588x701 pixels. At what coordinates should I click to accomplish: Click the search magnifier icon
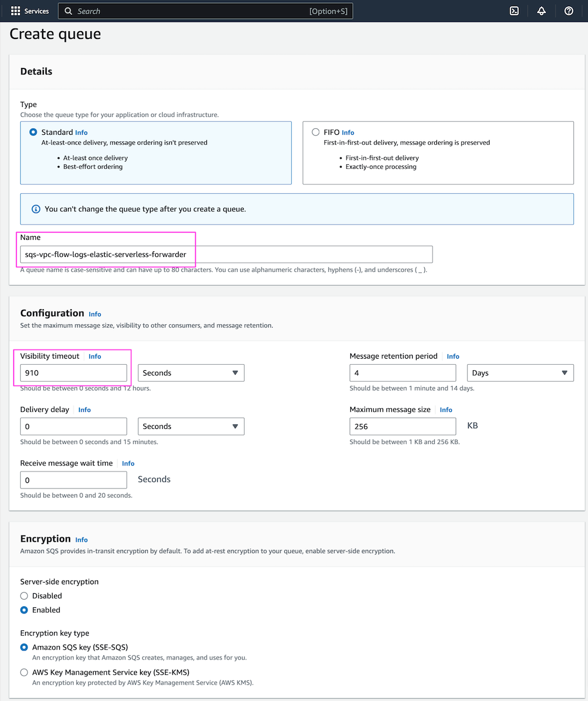[68, 11]
